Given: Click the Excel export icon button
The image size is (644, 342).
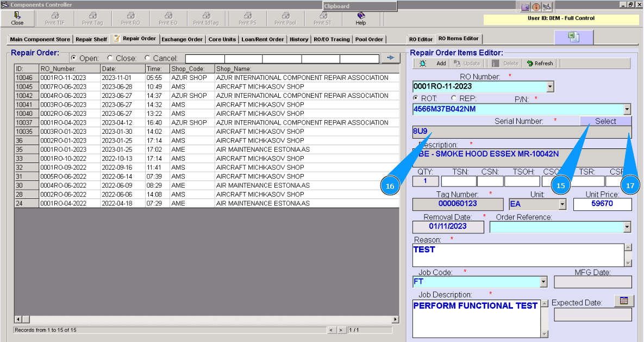Looking at the screenshot, I should coord(573,37).
